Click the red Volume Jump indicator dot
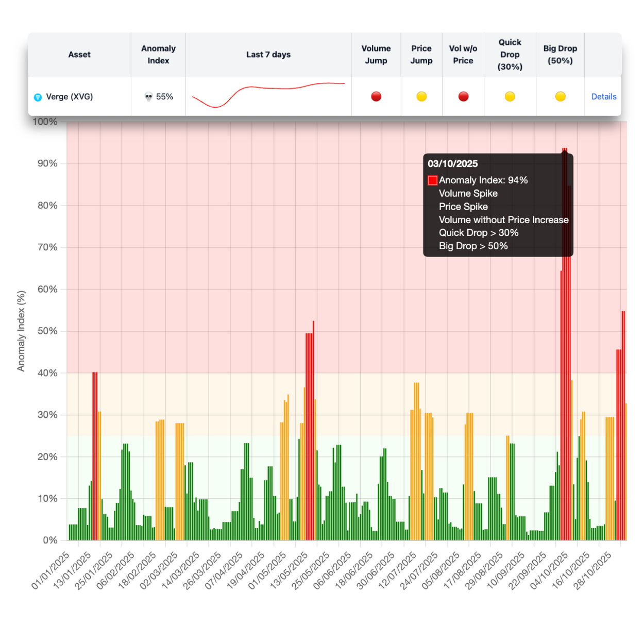644x644 pixels. coord(376,96)
